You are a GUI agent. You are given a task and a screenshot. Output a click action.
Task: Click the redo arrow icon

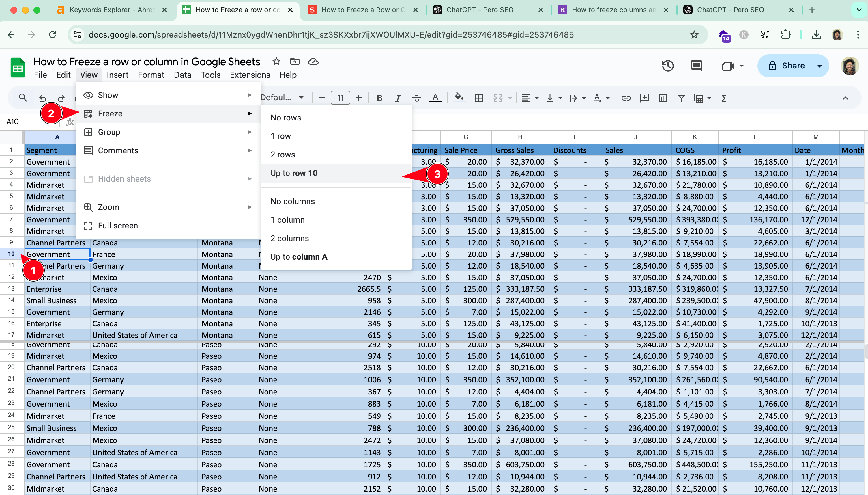click(x=61, y=98)
